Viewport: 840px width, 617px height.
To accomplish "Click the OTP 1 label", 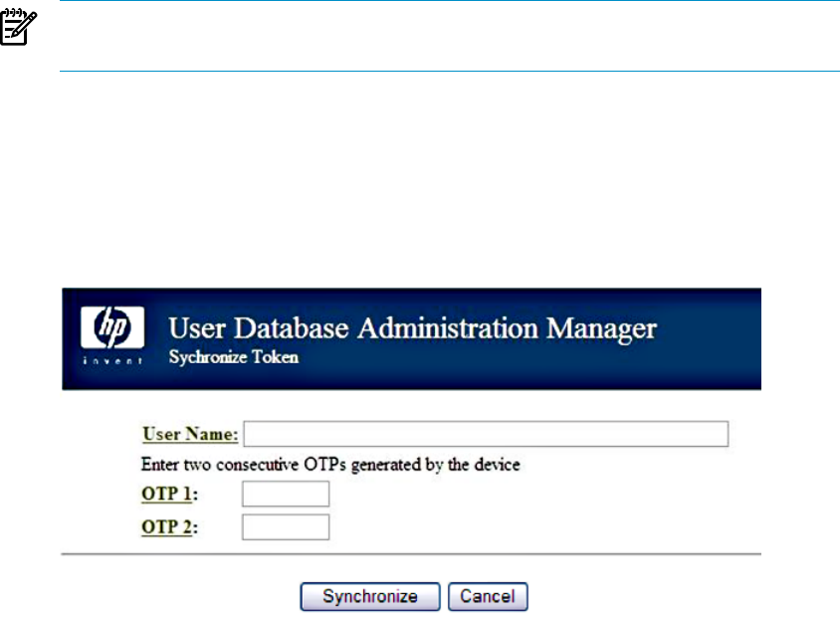I will [170, 494].
